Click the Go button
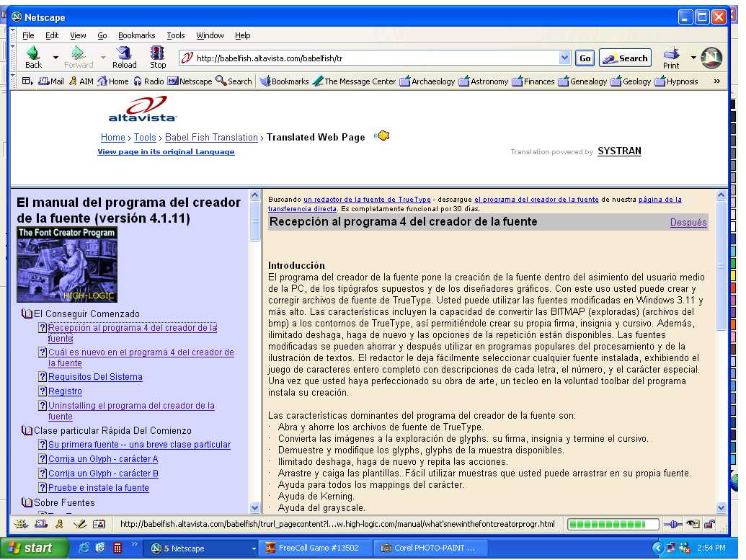This screenshot has width=746, height=560. tap(585, 58)
